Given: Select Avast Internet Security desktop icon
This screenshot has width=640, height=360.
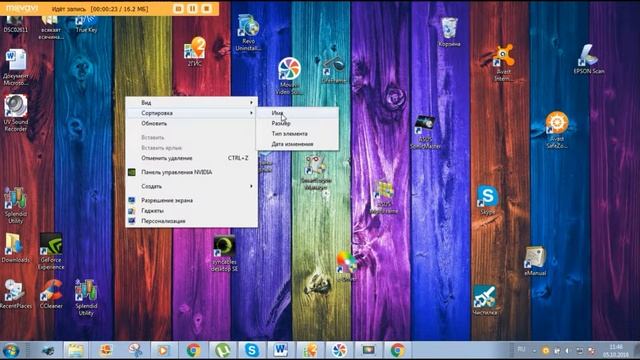Looking at the screenshot, I should tap(504, 63).
